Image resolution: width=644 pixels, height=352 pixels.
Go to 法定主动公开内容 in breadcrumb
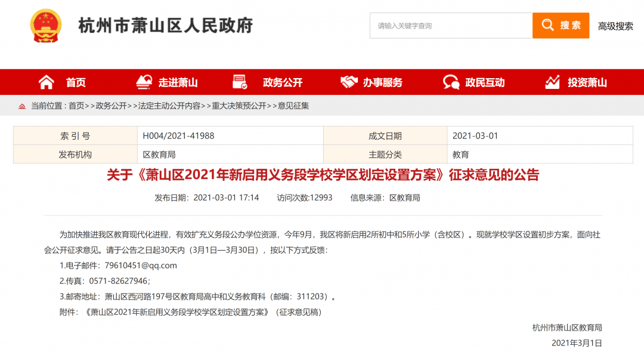click(169, 106)
